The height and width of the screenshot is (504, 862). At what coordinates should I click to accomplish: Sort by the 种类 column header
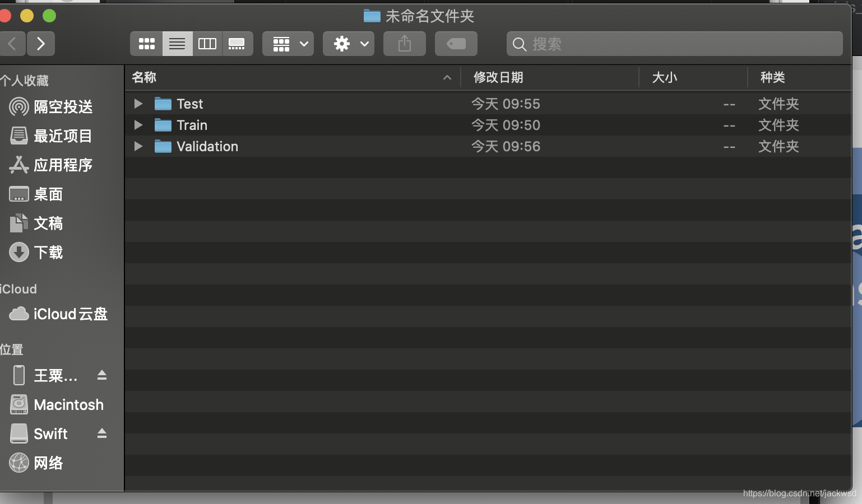[800, 77]
